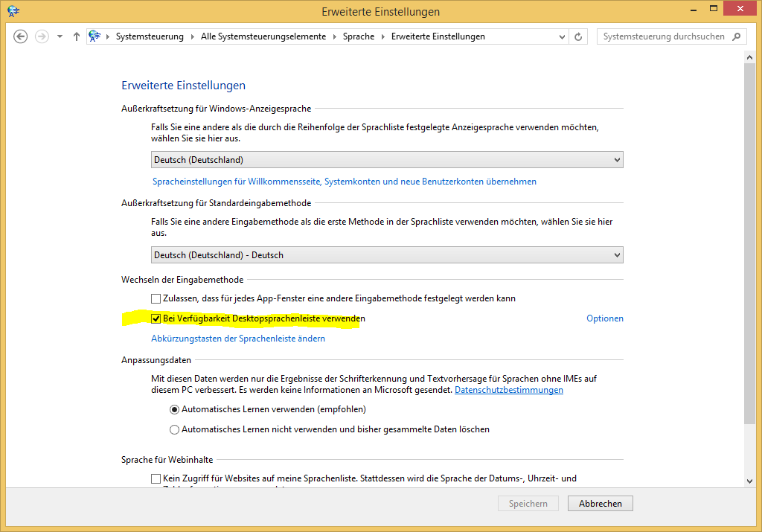Click the Speichern button
762x532 pixels.
[x=528, y=503]
